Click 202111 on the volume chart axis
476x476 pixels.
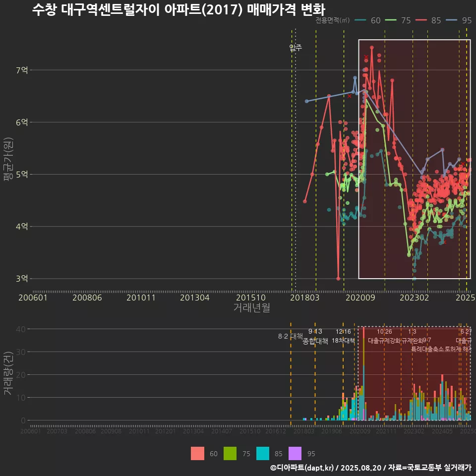pos(386,431)
